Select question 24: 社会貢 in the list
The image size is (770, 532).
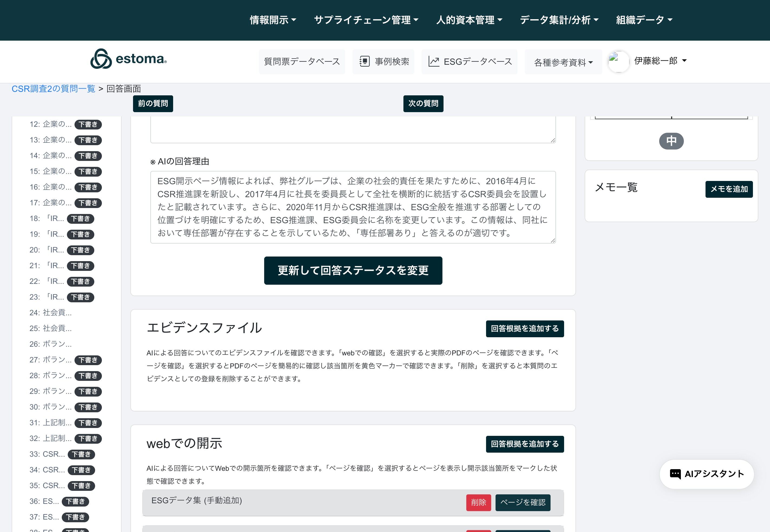(x=50, y=313)
